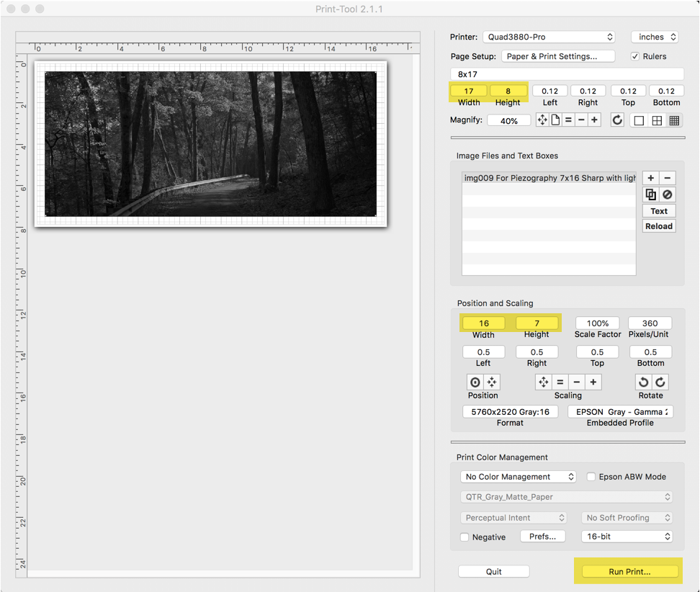The width and height of the screenshot is (700, 592).
Task: Rotate image clockwise in Position and Scaling
Action: tap(660, 382)
